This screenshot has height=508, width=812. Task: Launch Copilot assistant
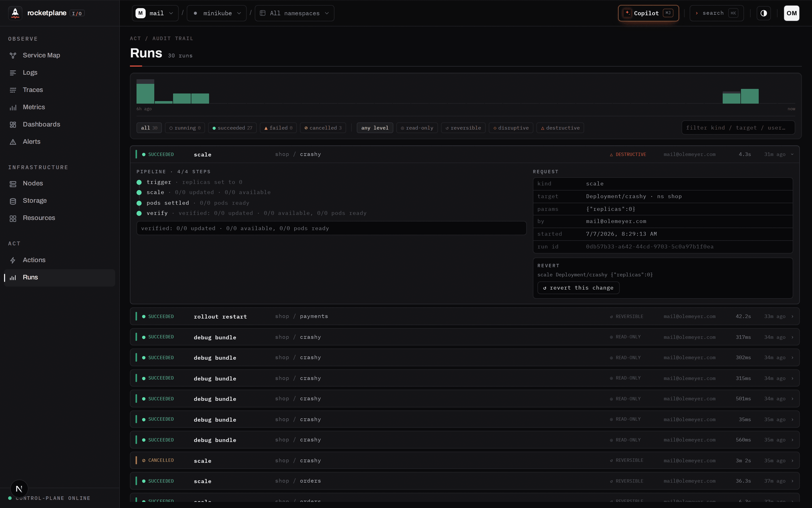(648, 13)
